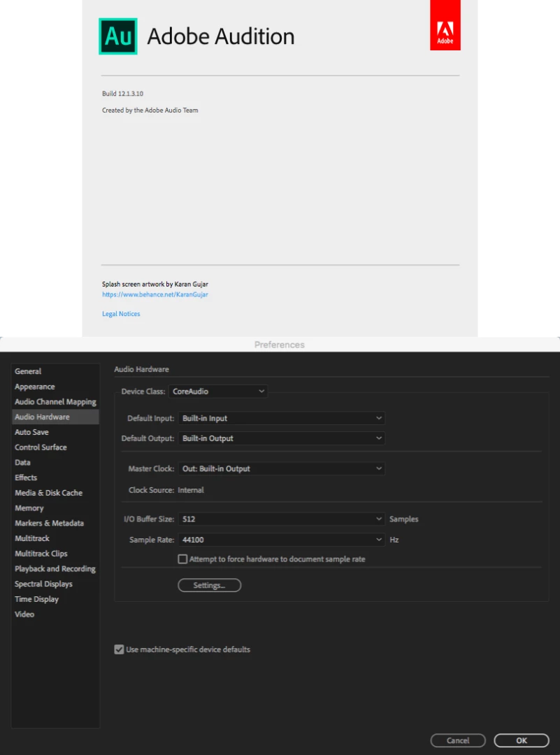Viewport: 560px width, 755px height.
Task: Select Multitrack preferences category
Action: pos(55,538)
